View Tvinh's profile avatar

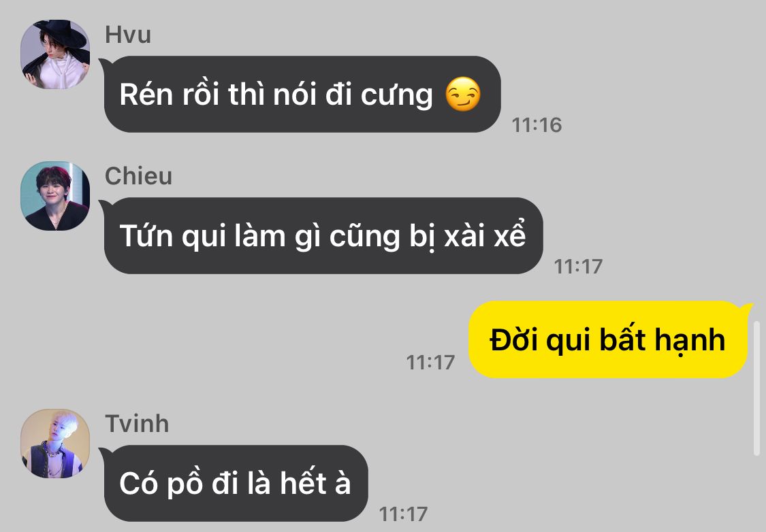click(55, 443)
